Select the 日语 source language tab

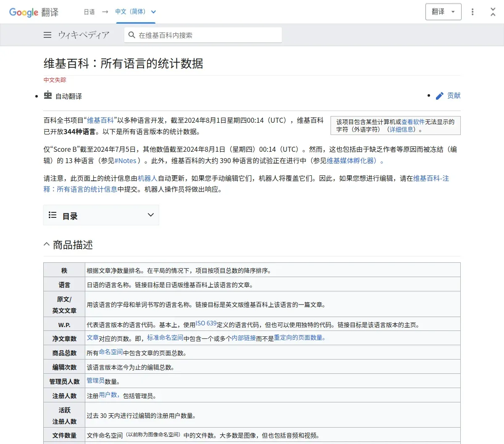tap(89, 12)
